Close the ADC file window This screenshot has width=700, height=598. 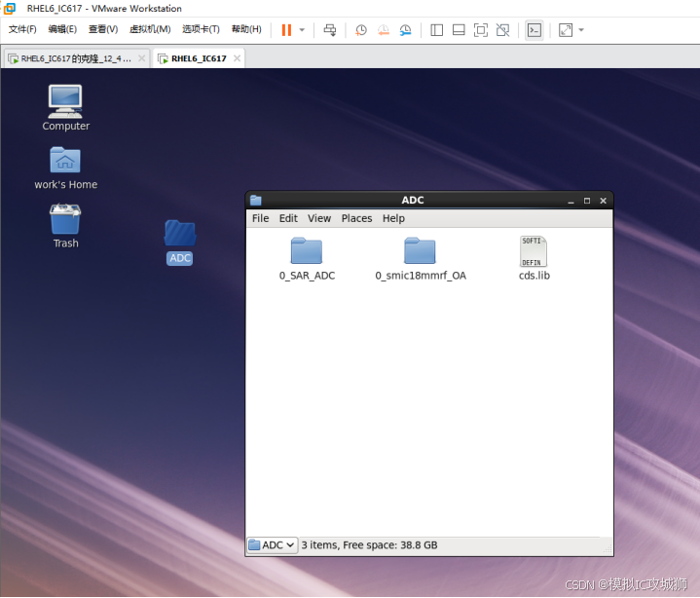603,201
